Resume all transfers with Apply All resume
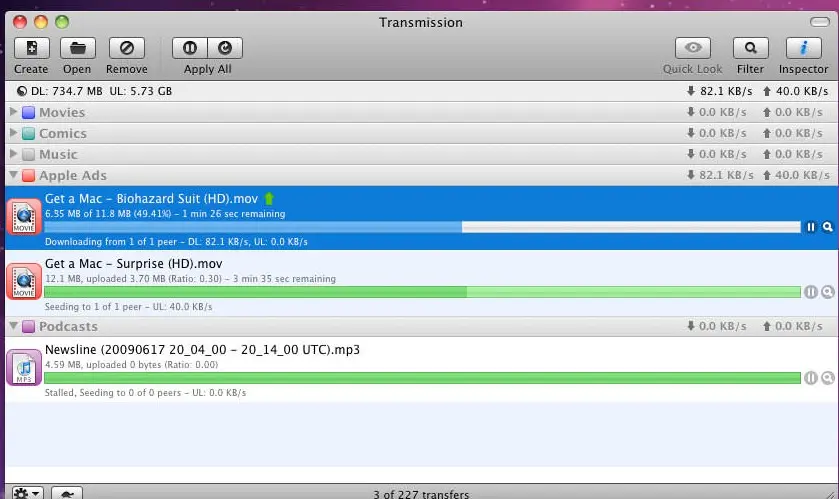 point(225,48)
